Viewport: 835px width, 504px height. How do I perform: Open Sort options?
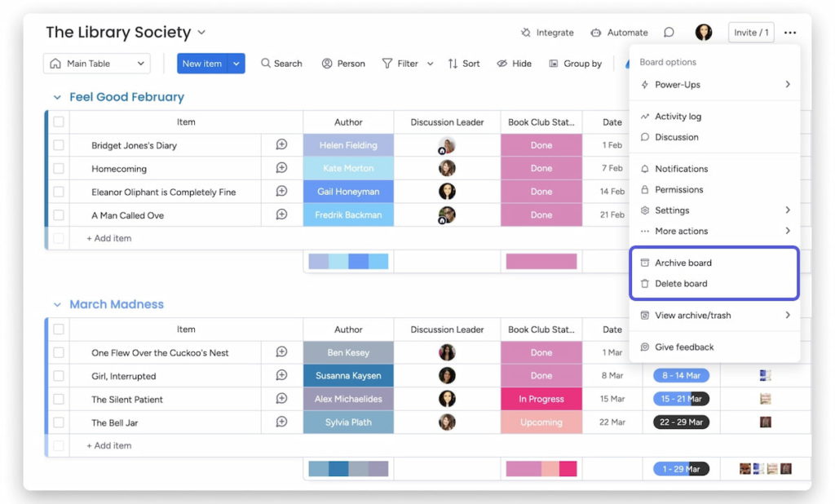(x=463, y=63)
